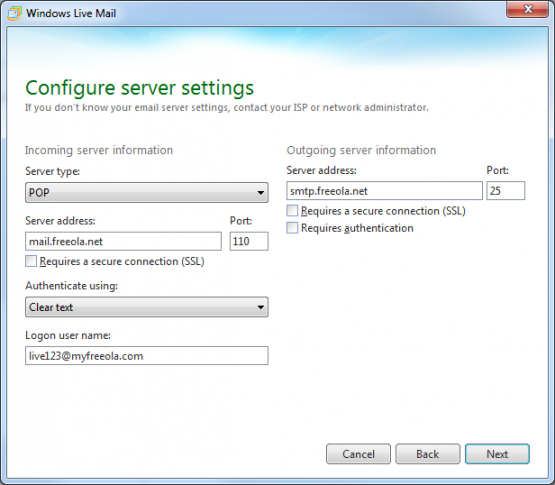This screenshot has width=555, height=485.
Task: Click the Server type: label
Action: (52, 171)
